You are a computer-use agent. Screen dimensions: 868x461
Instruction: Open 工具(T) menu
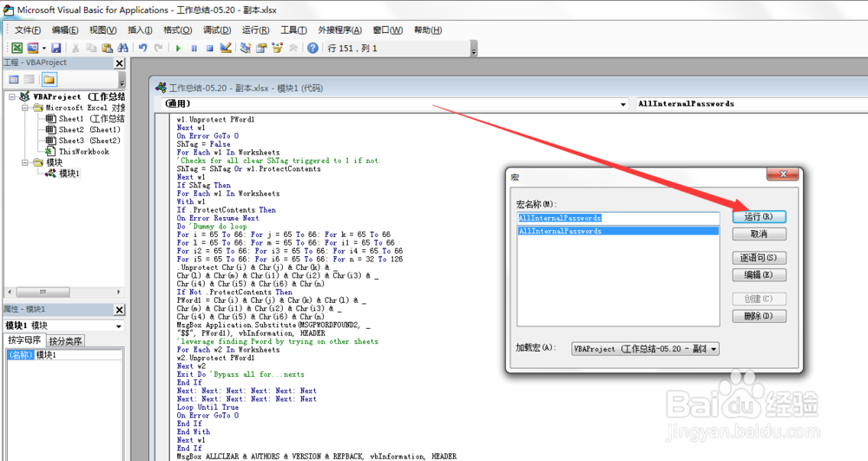(293, 30)
